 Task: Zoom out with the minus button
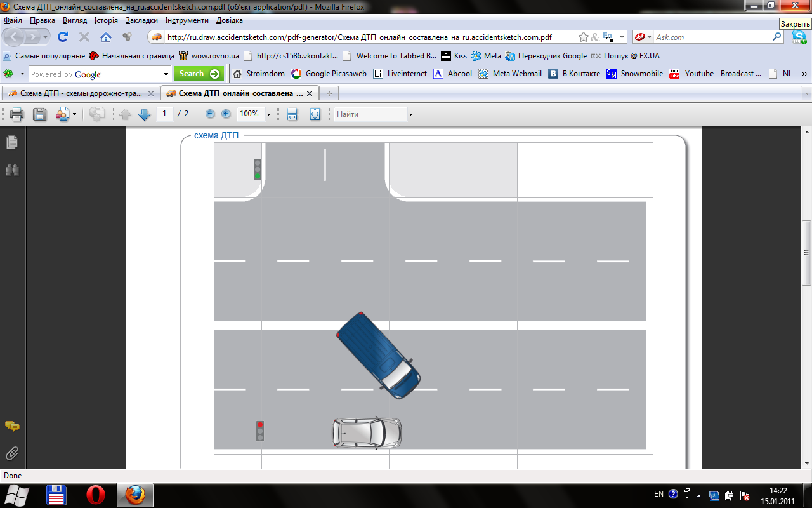[211, 114]
